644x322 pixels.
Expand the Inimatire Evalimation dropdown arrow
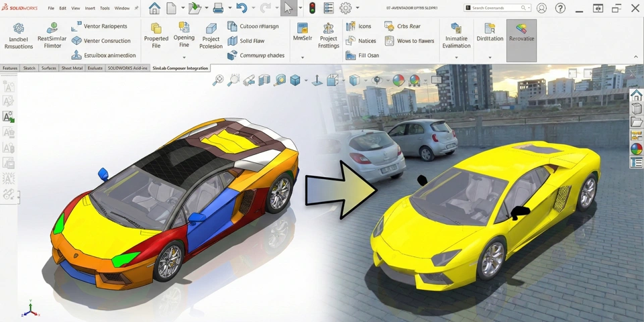pyautogui.click(x=456, y=58)
